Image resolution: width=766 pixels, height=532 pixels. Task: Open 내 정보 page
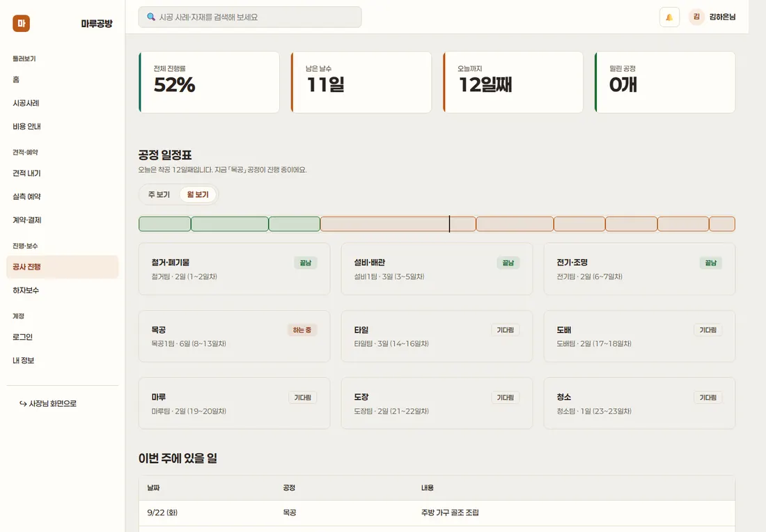click(x=62, y=361)
